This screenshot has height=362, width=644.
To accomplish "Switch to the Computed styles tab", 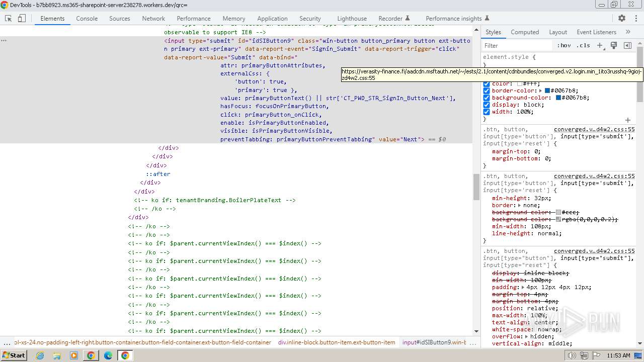I will [x=525, y=32].
